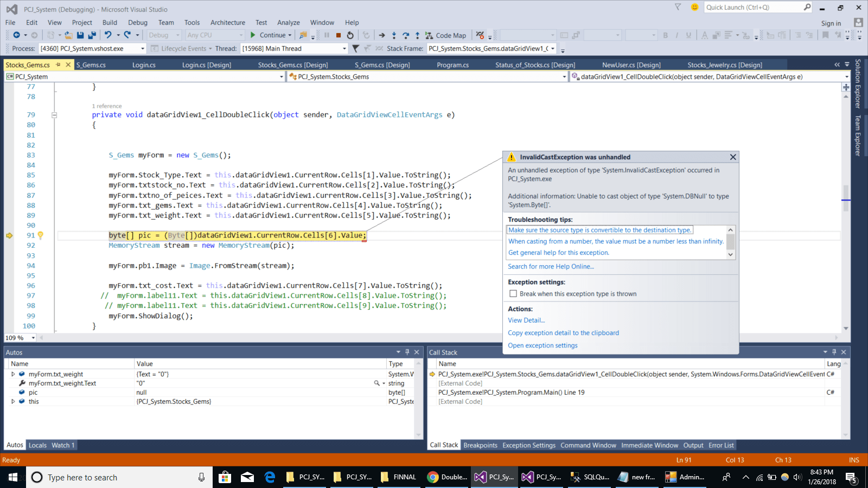Open the Process dropdown

pyautogui.click(x=143, y=49)
